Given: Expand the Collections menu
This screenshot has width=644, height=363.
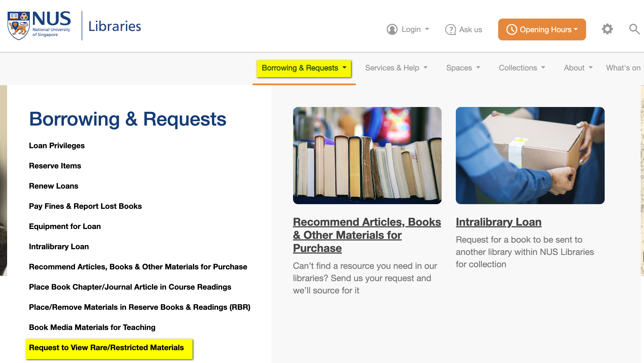Looking at the screenshot, I should (x=522, y=68).
